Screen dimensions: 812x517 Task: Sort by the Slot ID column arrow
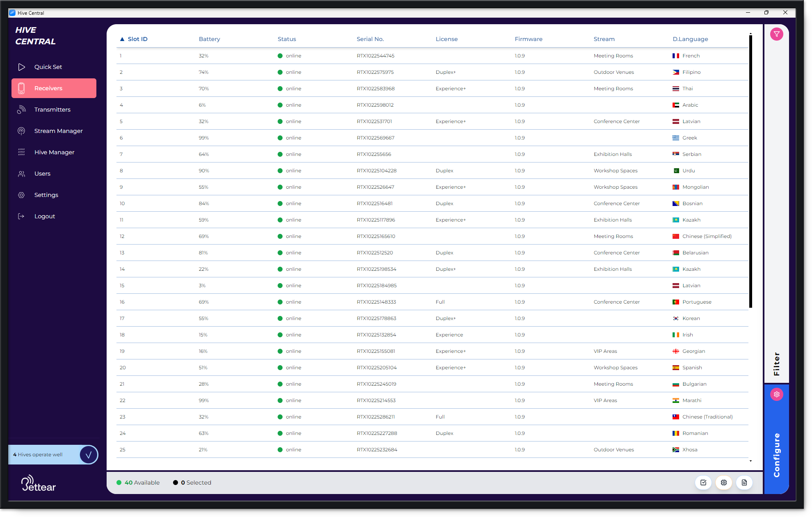pos(122,39)
